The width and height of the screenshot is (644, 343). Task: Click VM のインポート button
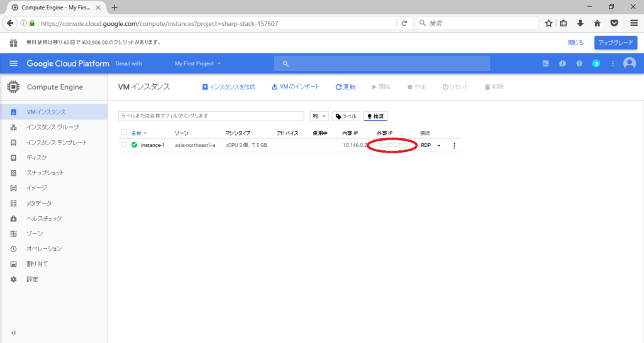click(296, 87)
